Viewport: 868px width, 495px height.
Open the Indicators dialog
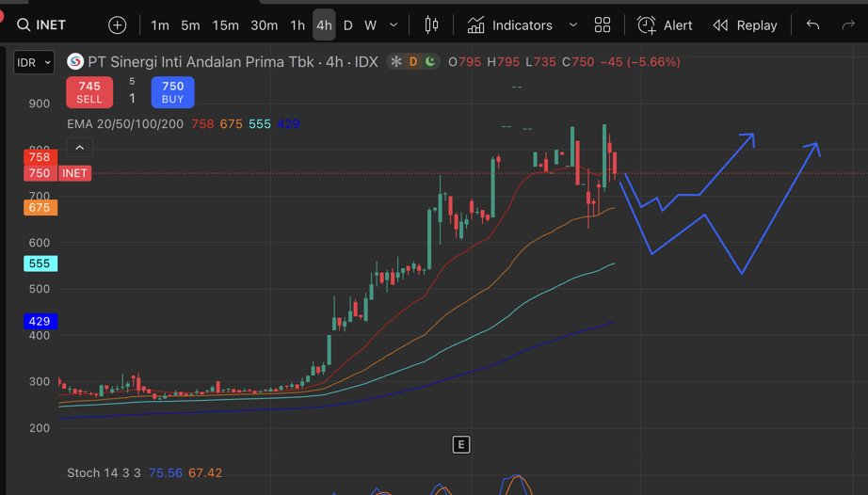point(509,25)
